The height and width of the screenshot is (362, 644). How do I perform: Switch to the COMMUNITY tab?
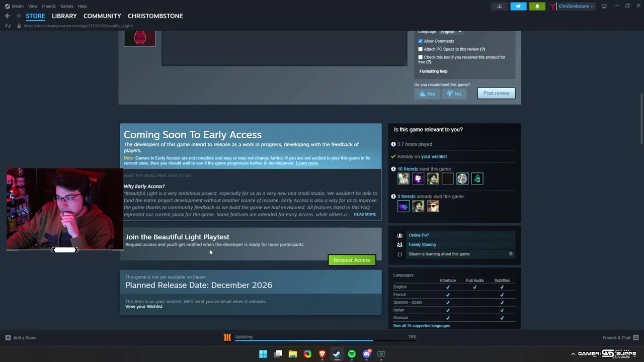click(x=102, y=16)
